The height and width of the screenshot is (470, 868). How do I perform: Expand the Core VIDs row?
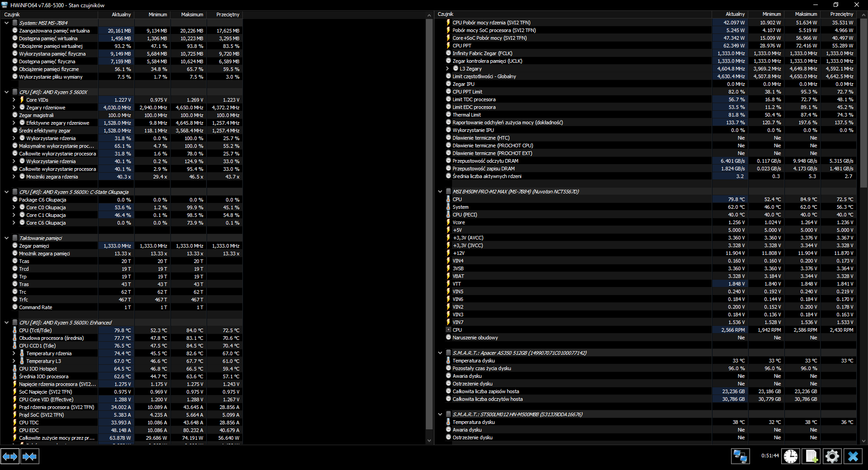pyautogui.click(x=14, y=100)
